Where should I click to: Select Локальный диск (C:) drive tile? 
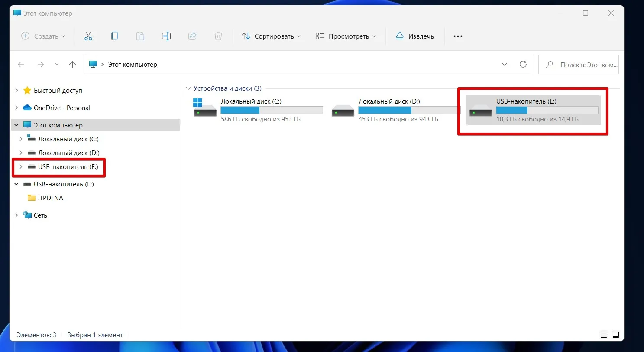click(x=257, y=110)
